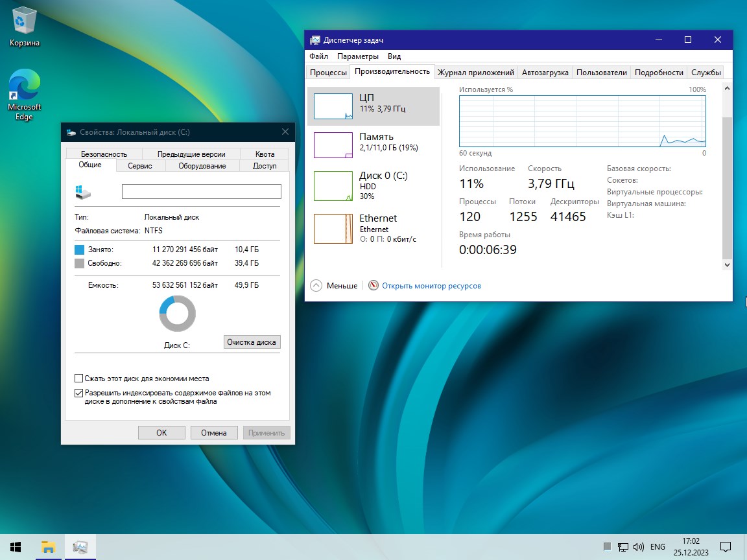747x560 pixels.
Task: Click the Task Manager taskbar icon
Action: coord(80,546)
